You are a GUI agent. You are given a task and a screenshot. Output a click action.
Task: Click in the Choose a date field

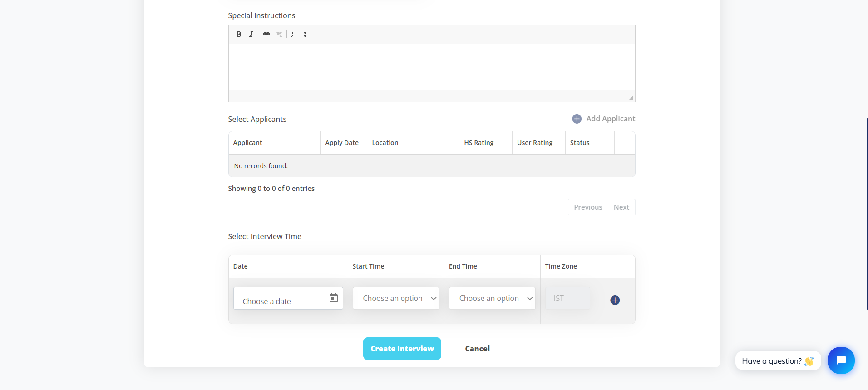[279, 301]
